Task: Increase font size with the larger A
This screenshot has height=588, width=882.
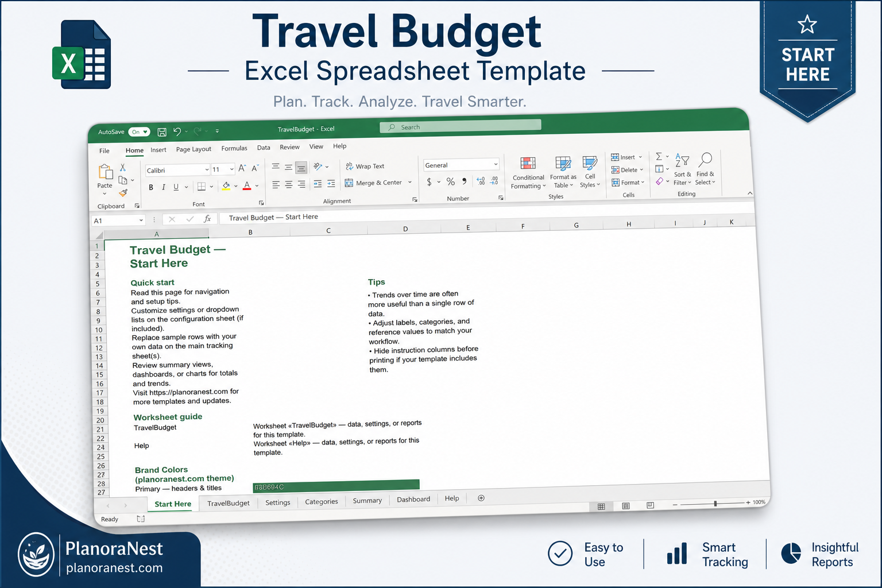Action: (x=242, y=168)
